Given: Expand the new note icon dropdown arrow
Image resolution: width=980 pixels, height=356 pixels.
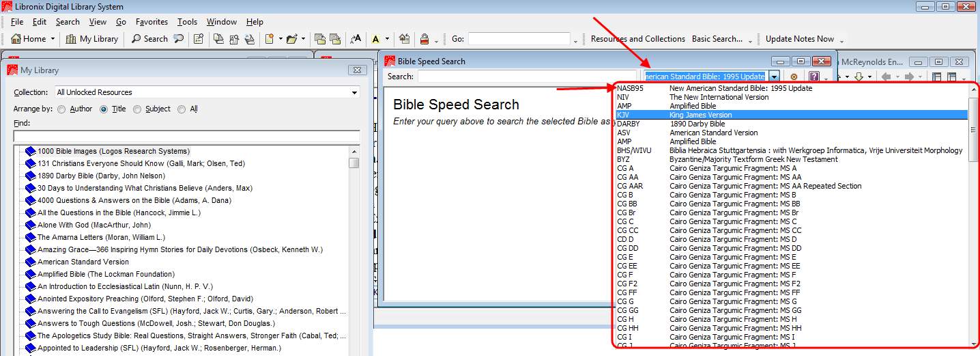Looking at the screenshot, I should tap(279, 39).
